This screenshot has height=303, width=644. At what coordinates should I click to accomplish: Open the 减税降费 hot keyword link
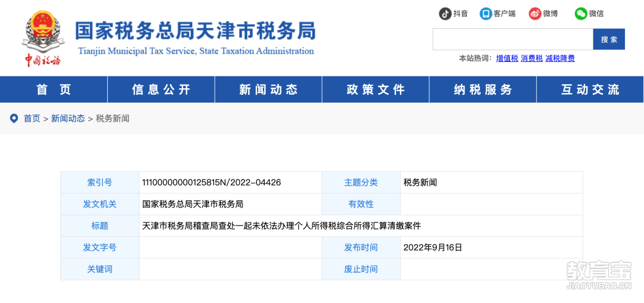click(560, 58)
